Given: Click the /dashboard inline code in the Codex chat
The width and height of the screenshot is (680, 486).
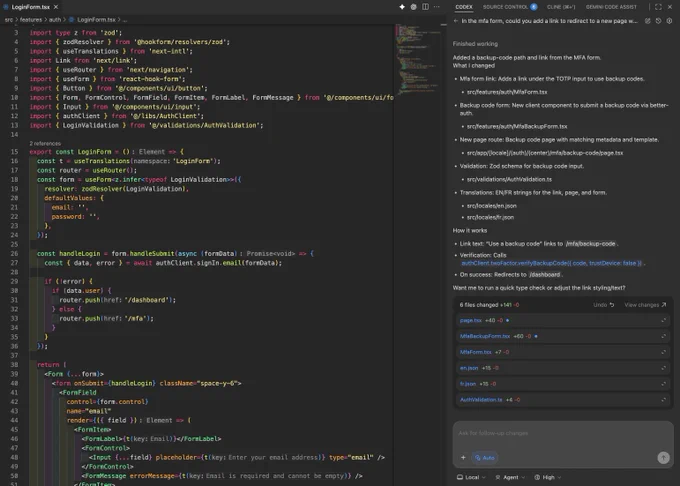Looking at the screenshot, I should pyautogui.click(x=545, y=274).
